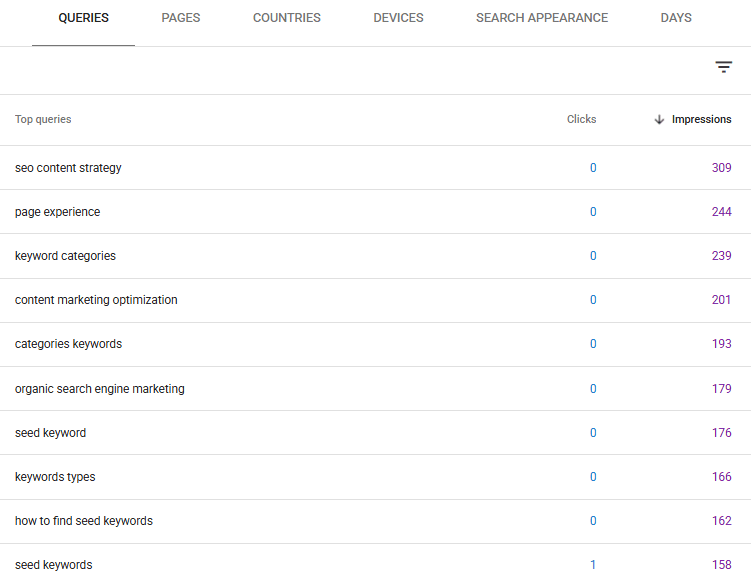Click the 309 impressions value
Screen dimensions: 751x583
click(x=721, y=168)
